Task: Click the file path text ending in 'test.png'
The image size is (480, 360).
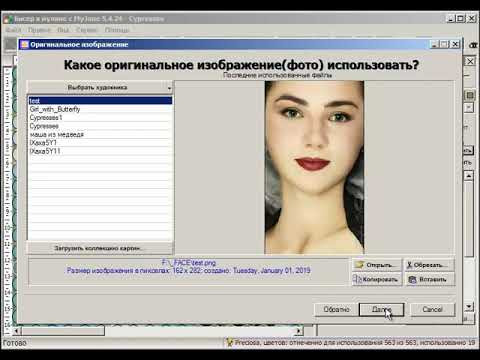Action: click(x=189, y=263)
